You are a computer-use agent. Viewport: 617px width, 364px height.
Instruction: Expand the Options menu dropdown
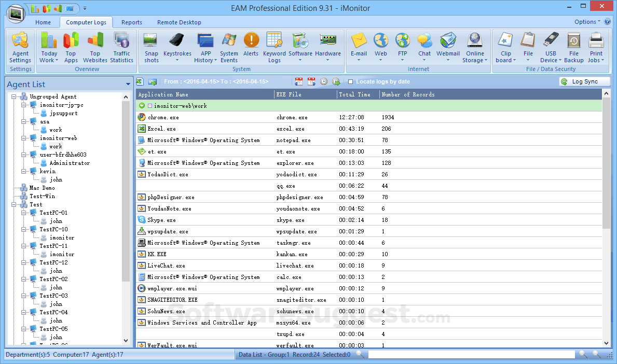(x=587, y=22)
